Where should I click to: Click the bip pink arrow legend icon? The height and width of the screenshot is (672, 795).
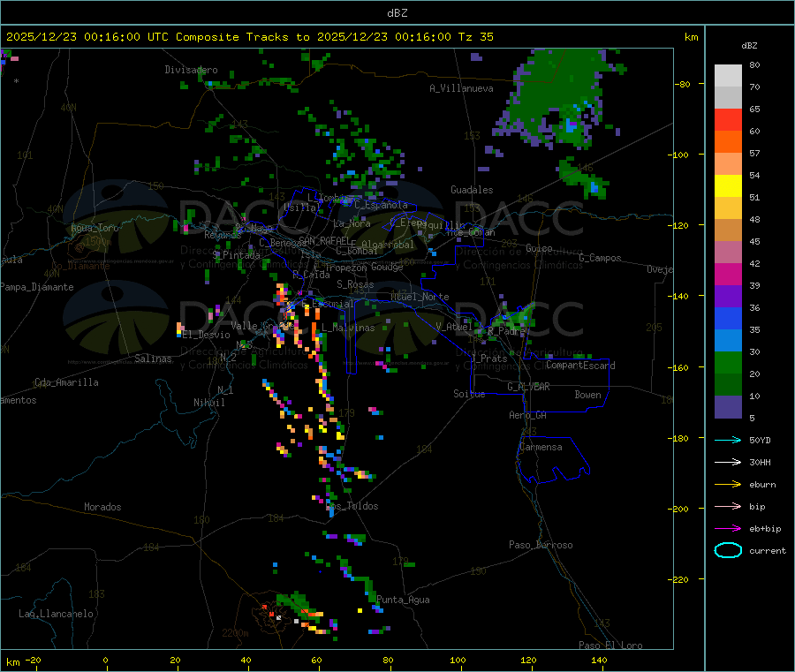click(728, 506)
